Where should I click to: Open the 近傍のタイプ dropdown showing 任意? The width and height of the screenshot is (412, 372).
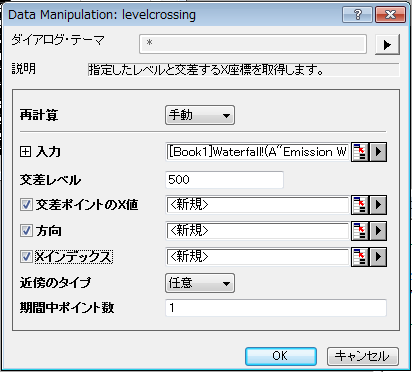pos(200,283)
